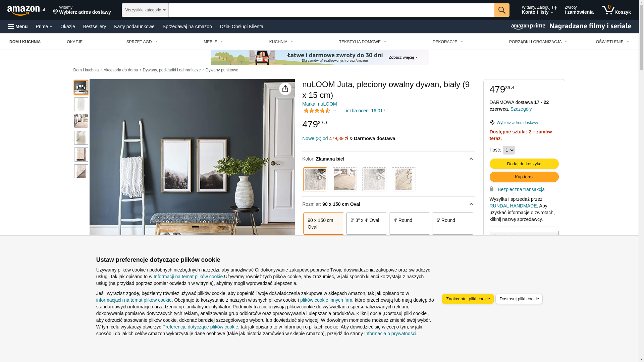Screen dimensions: 644x362
Task: Go to Amazon.pl home logo
Action: point(26,10)
